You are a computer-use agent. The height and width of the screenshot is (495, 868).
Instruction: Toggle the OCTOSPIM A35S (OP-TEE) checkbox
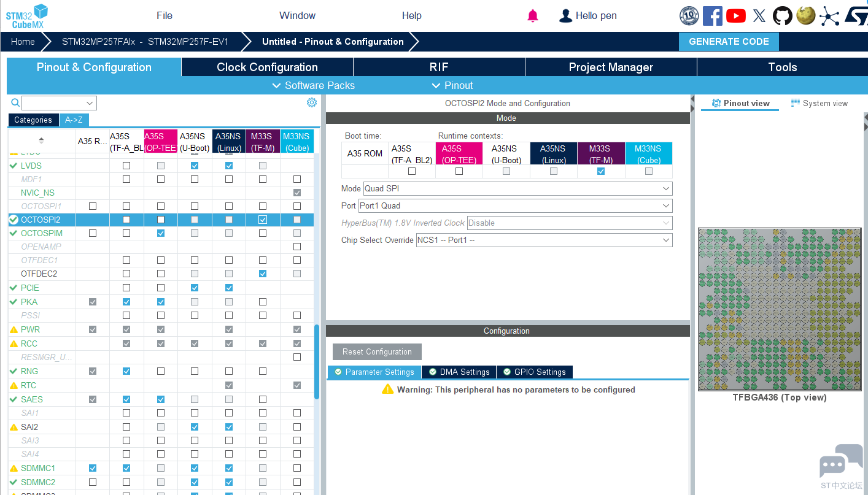click(161, 233)
